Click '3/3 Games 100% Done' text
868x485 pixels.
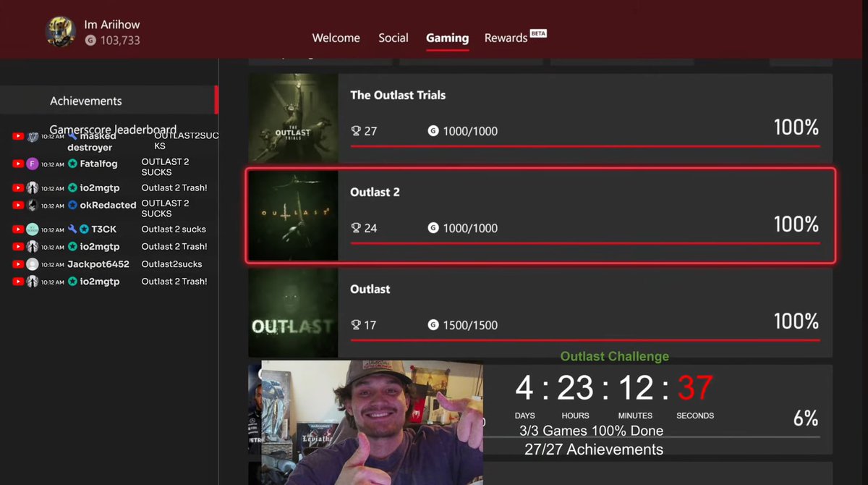591,431
